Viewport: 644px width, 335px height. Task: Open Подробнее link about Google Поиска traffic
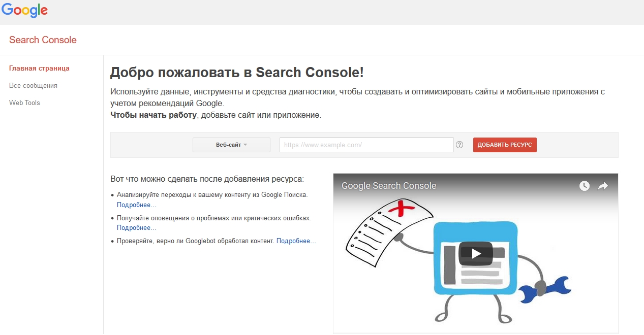(136, 205)
